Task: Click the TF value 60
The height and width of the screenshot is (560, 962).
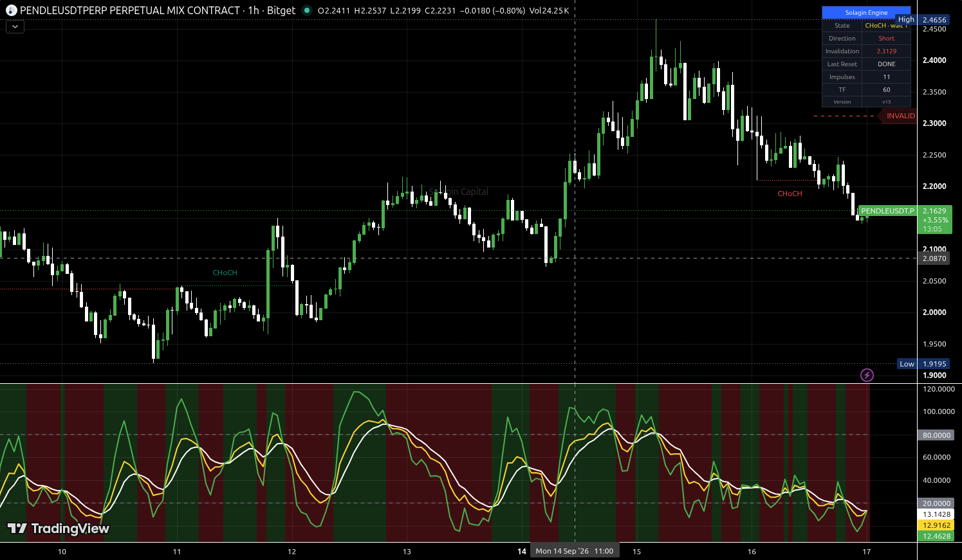Action: (886, 90)
